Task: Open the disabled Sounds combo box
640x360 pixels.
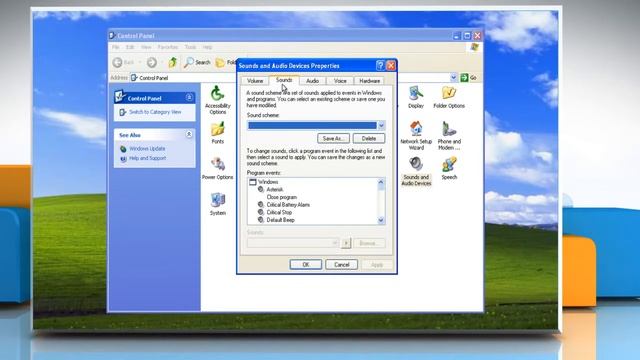Action: coord(293,243)
